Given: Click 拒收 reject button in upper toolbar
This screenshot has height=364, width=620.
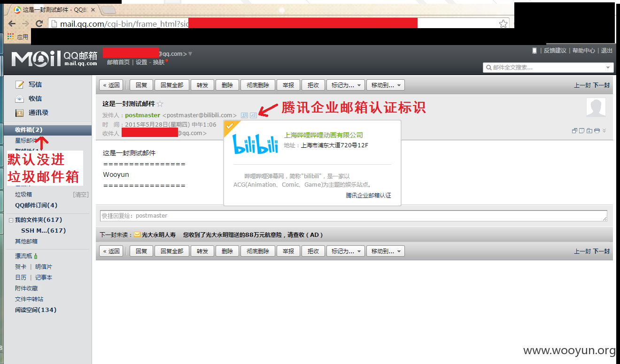Looking at the screenshot, I should pyautogui.click(x=313, y=85).
